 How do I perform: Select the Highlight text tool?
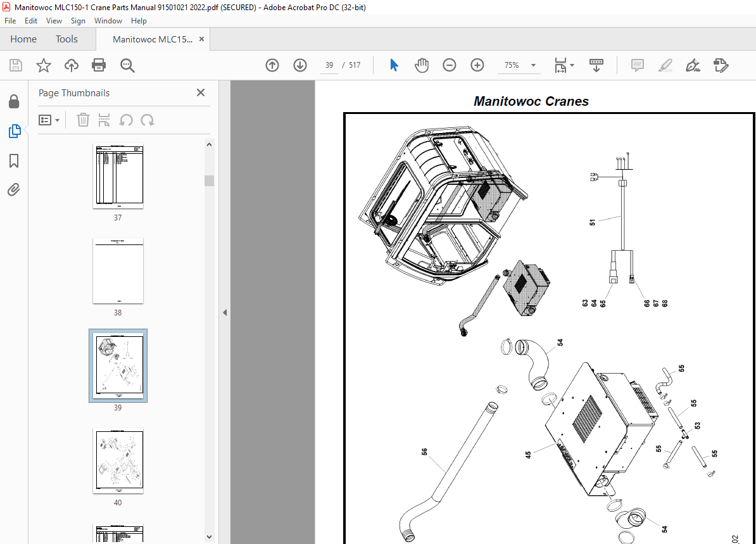coord(665,65)
